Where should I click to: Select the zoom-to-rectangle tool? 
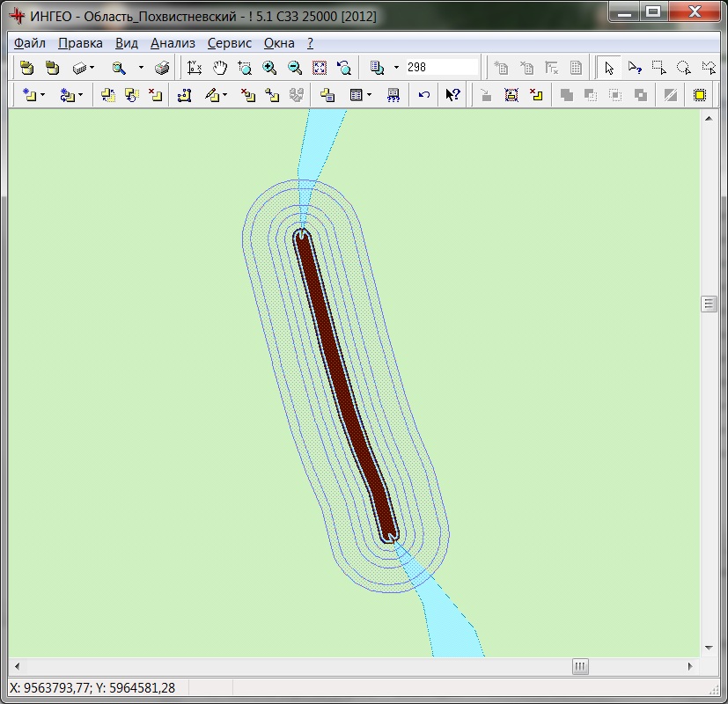coord(244,68)
